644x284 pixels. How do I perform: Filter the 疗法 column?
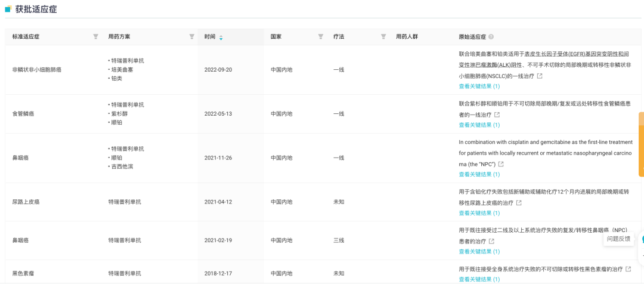point(383,36)
